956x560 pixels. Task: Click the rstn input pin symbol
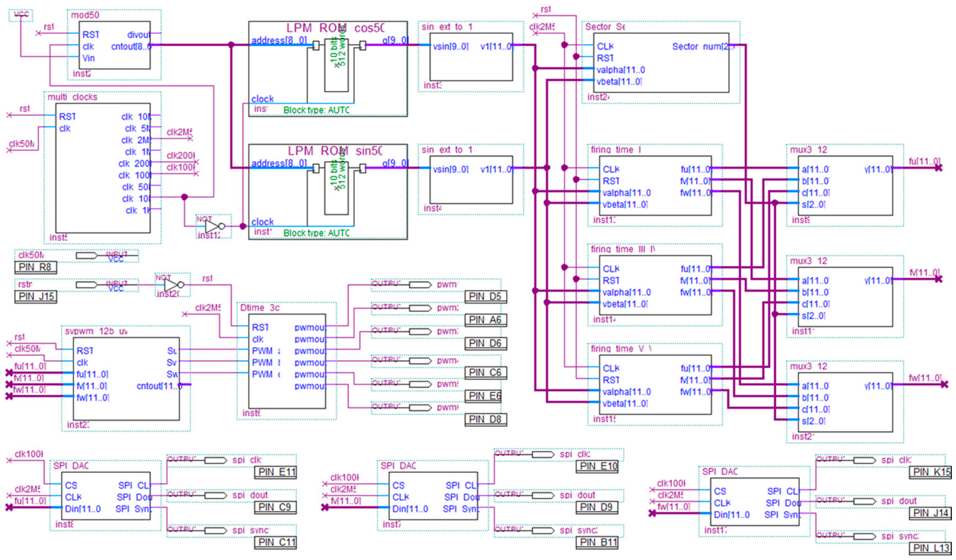tap(87, 285)
